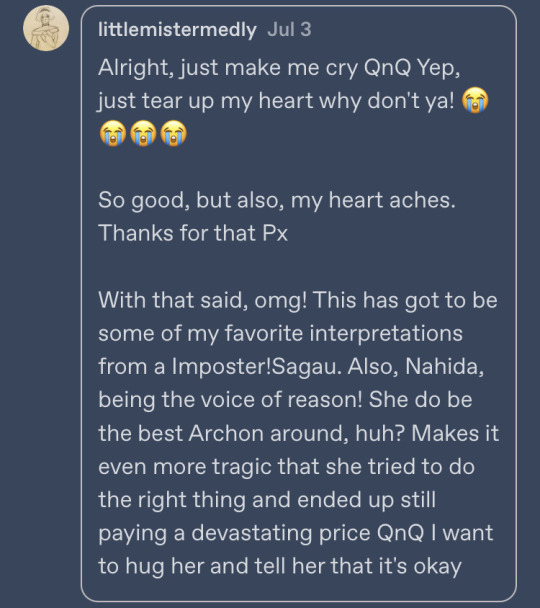Open the littlemistermedly username link
The width and height of the screenshot is (540, 608).
tap(177, 30)
